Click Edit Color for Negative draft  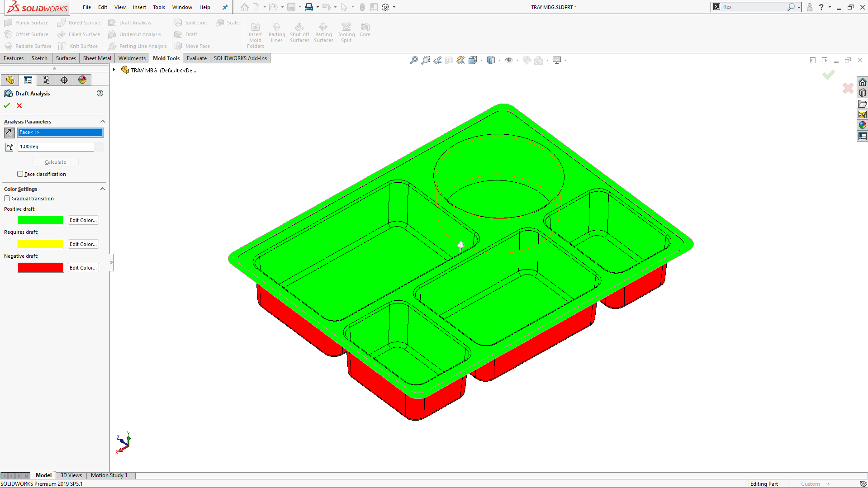coord(83,268)
